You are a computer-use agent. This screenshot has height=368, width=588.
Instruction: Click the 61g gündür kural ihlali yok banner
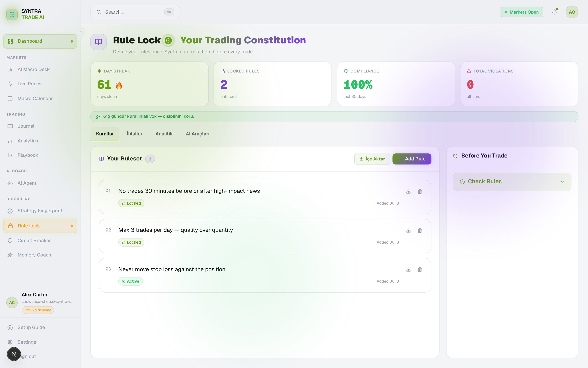tap(334, 117)
